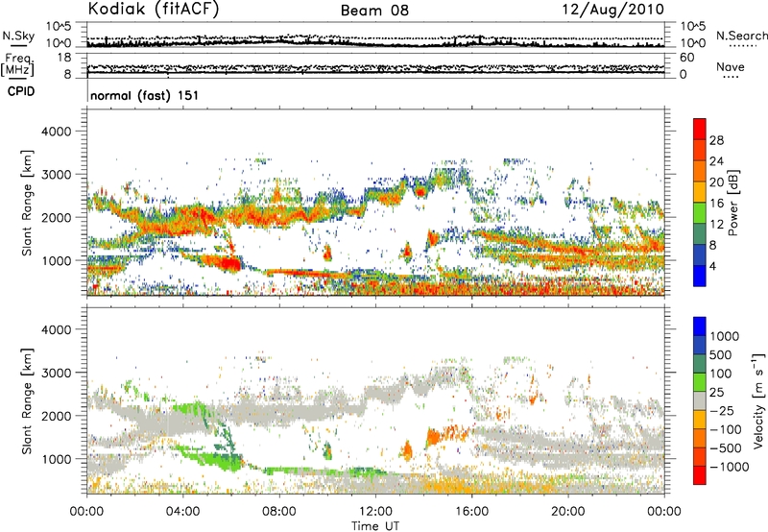The height and width of the screenshot is (532, 768).
Task: Click the red top of power colorbar
Action: click(x=700, y=129)
